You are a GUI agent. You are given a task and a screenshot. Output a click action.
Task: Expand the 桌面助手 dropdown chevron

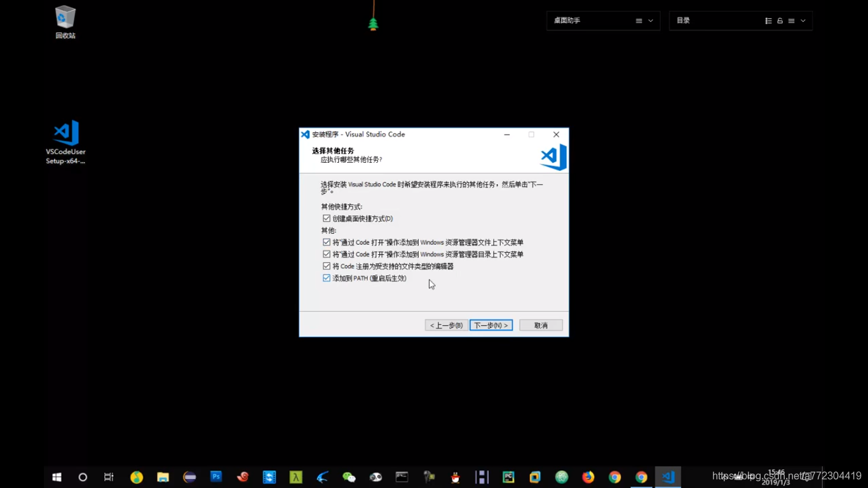click(x=651, y=21)
